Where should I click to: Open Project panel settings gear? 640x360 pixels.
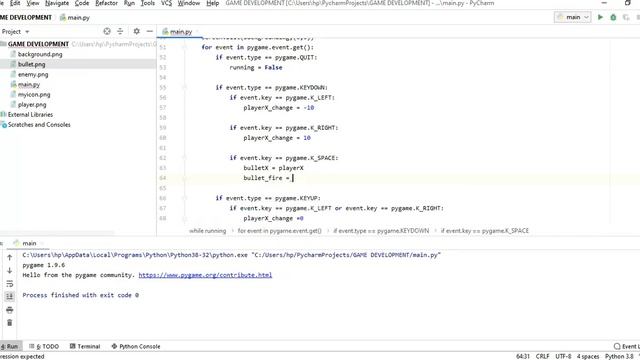[x=136, y=31]
